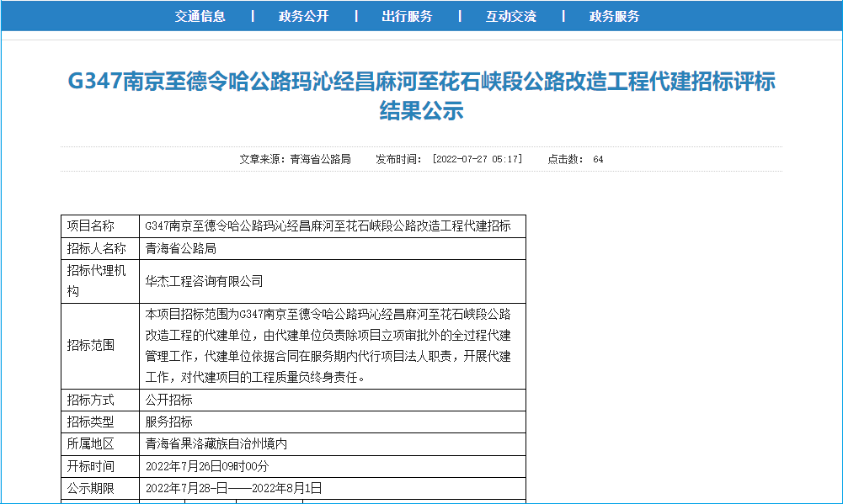Go to the 出行服务 section

[x=407, y=16]
